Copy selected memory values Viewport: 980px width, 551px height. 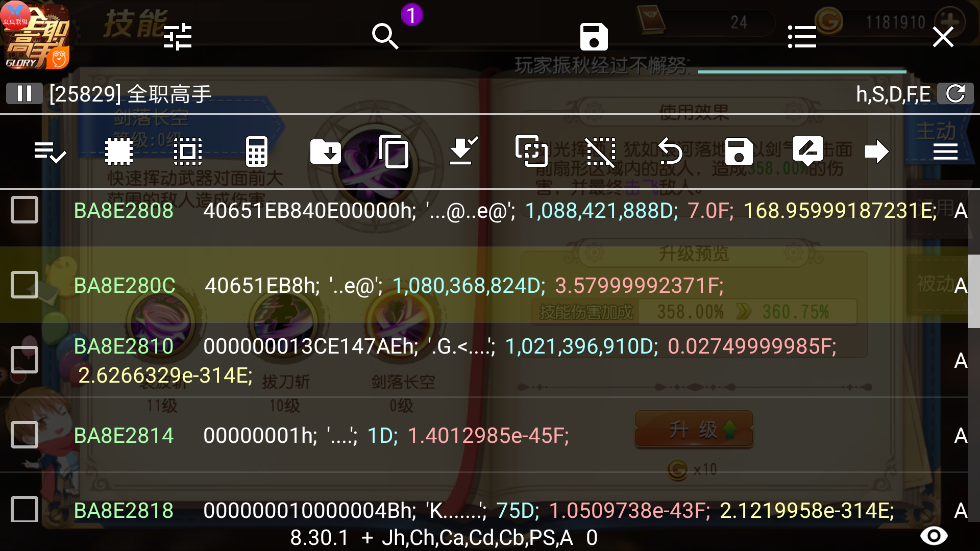pyautogui.click(x=394, y=152)
